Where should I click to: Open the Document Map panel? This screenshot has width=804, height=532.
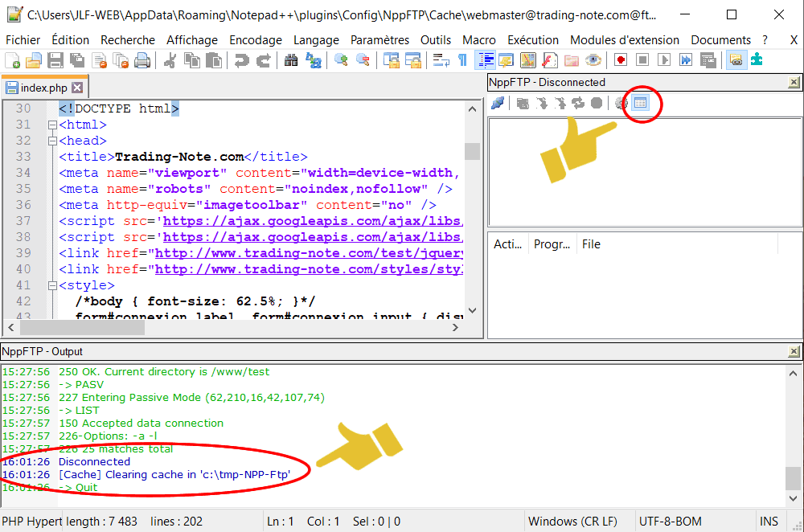(527, 60)
